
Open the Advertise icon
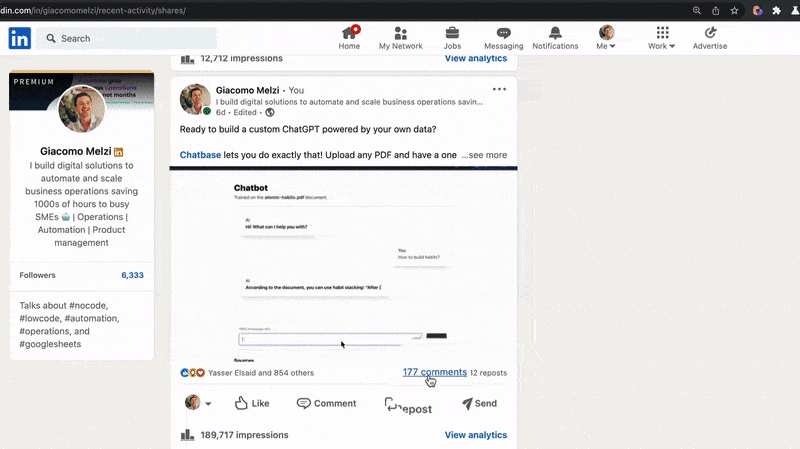tap(710, 33)
